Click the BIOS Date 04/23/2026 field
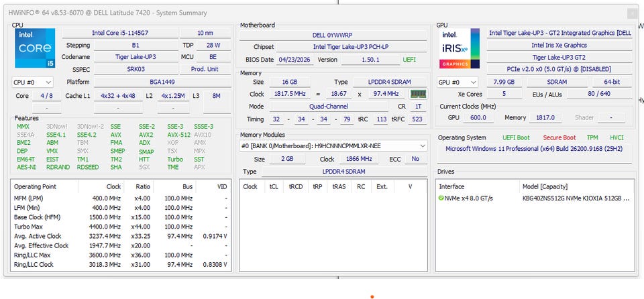The image size is (644, 299). (295, 60)
